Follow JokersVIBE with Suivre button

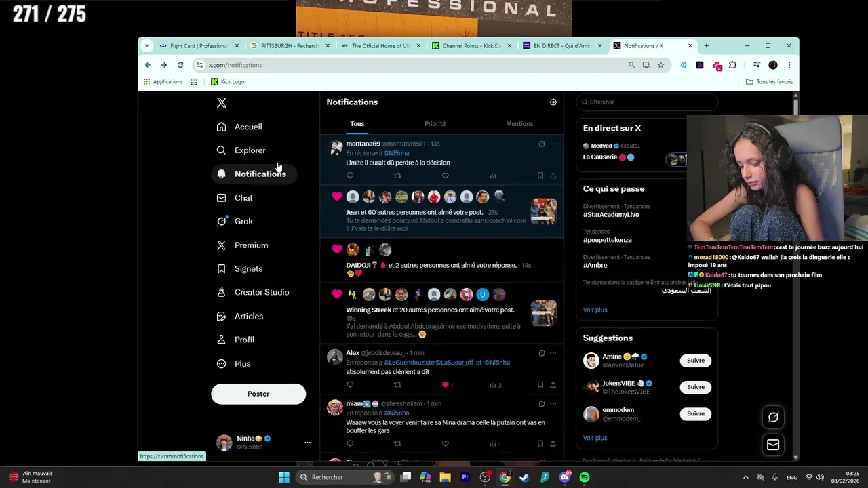click(x=696, y=387)
